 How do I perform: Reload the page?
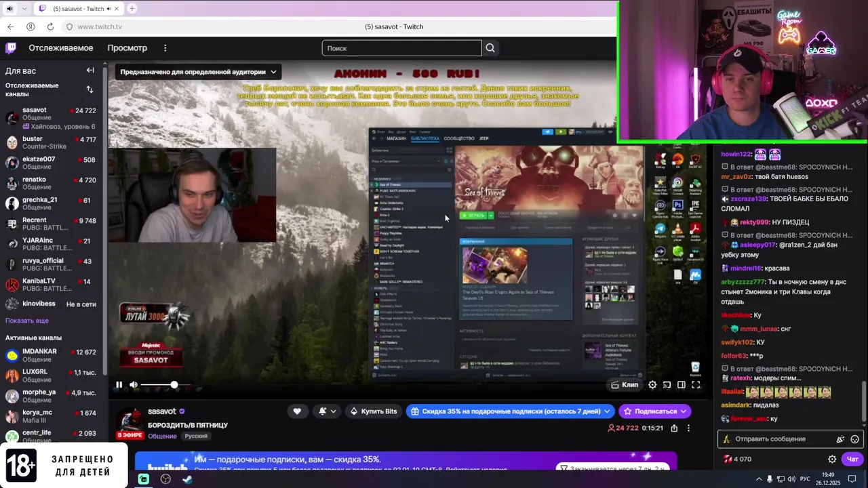pos(50,26)
